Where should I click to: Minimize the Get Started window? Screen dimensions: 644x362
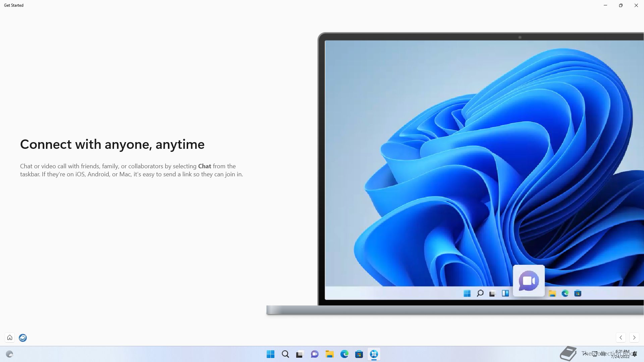coord(605,5)
